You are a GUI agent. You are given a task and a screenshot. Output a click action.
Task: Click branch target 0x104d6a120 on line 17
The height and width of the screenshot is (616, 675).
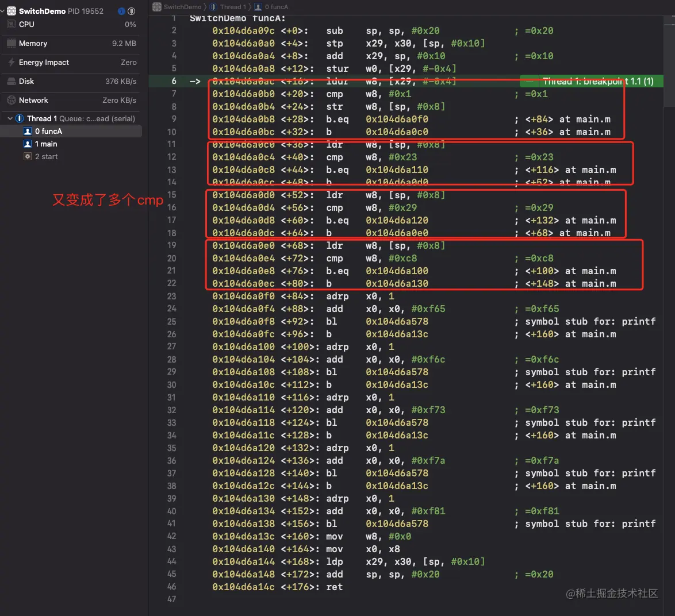pyautogui.click(x=397, y=221)
